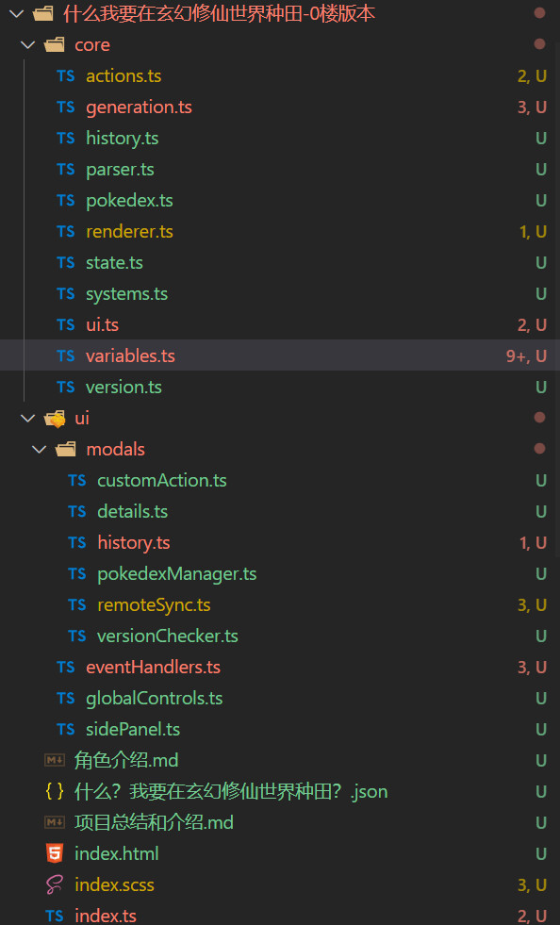Screen dimensions: 560x925
Task: Click the TS icon next to variables.ts
Action: [x=65, y=355]
